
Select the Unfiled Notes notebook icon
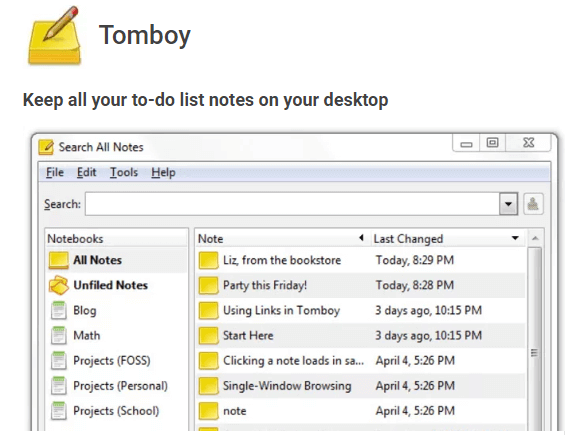[x=59, y=285]
